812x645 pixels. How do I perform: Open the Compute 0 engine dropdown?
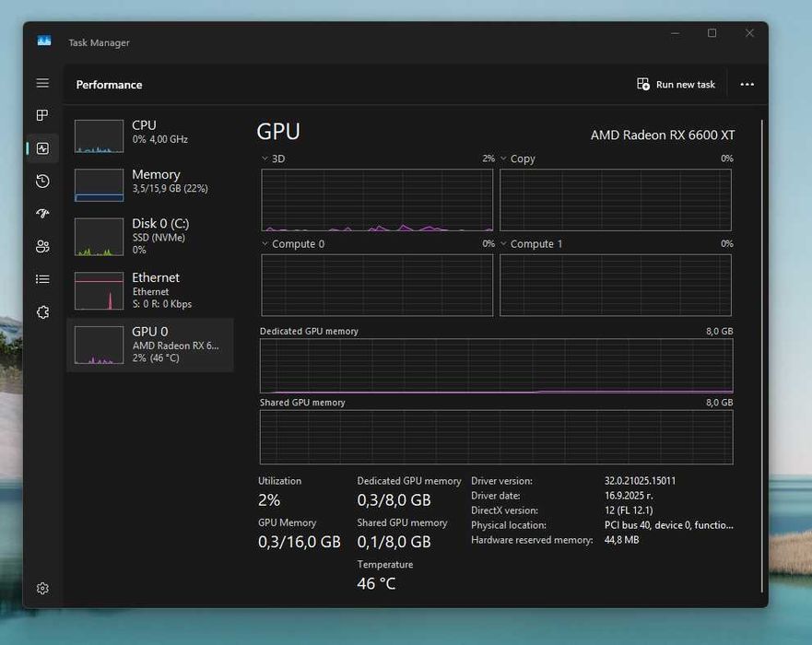[293, 244]
